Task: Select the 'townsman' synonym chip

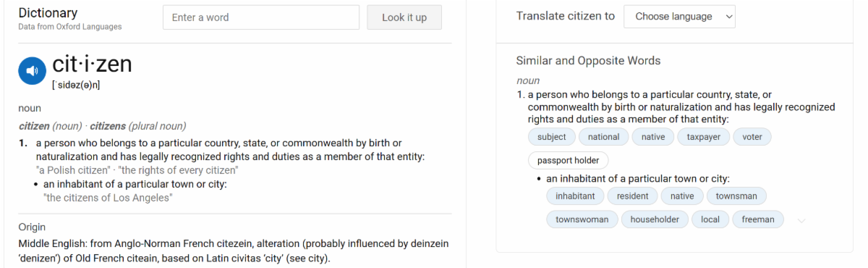Action: click(x=736, y=196)
